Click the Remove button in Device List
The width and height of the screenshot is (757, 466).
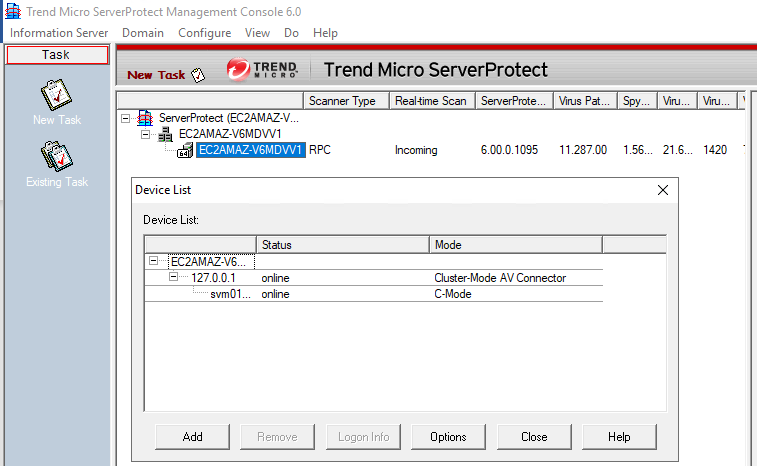coord(277,437)
